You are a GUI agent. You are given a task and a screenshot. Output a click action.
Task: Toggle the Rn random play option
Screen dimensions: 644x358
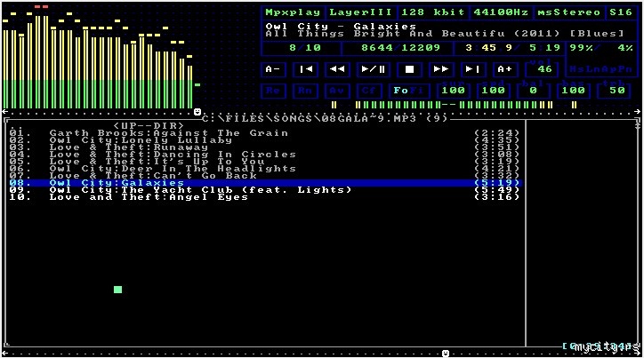pyautogui.click(x=305, y=91)
